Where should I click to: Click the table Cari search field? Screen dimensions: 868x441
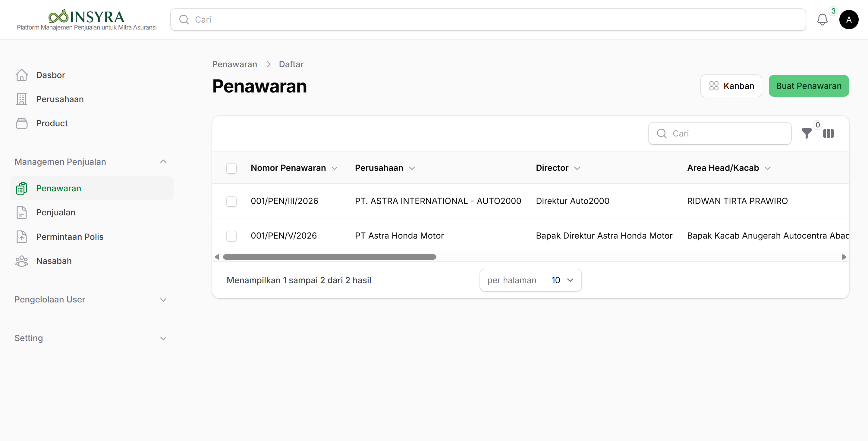point(719,133)
